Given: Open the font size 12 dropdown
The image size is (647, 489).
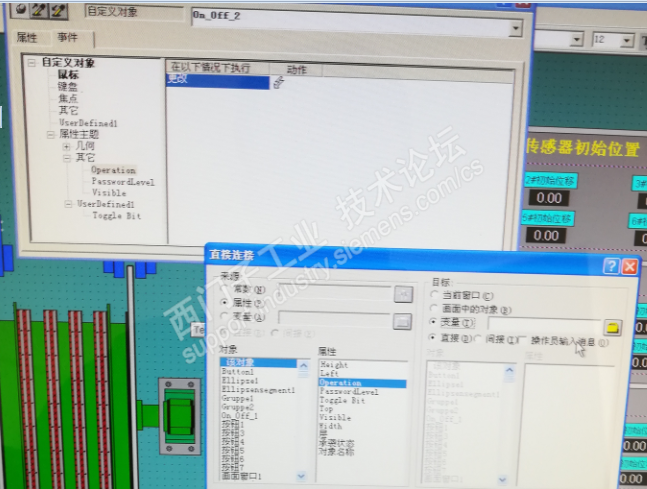Looking at the screenshot, I should pos(627,40).
